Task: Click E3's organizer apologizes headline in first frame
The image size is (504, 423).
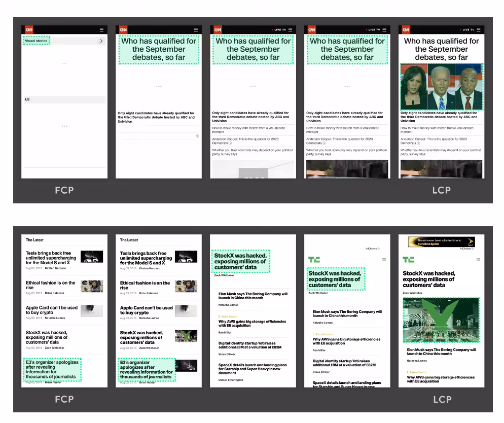Action: tap(52, 369)
